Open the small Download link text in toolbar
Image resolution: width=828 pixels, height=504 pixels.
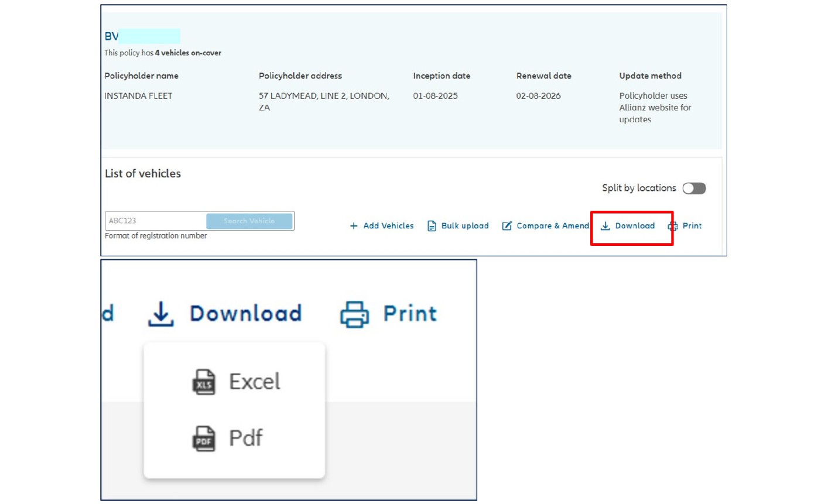point(635,226)
